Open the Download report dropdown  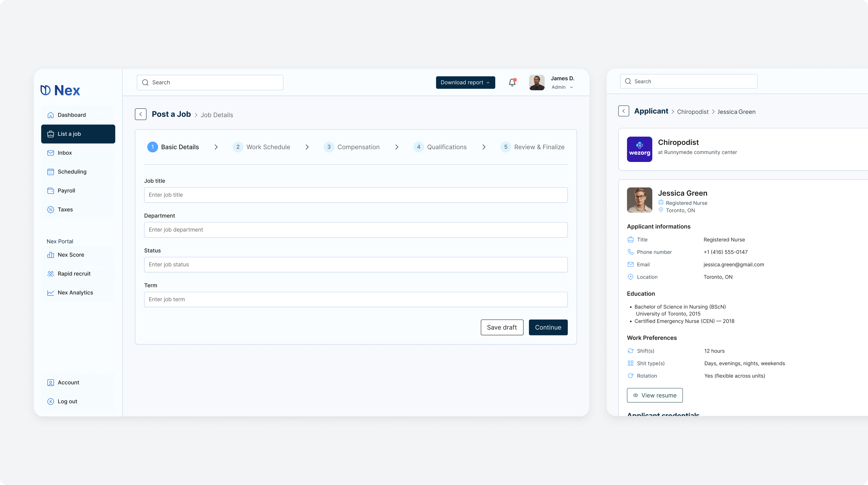[x=465, y=82]
